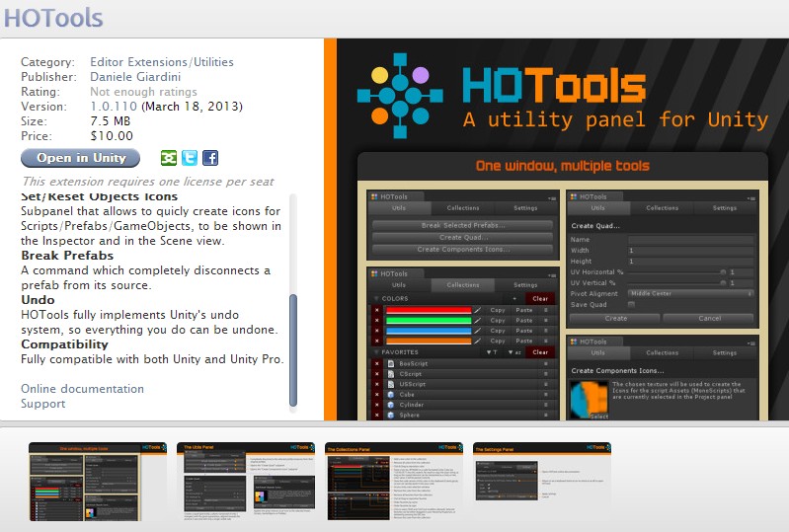Open The Collections Panel thumbnail

click(394, 482)
